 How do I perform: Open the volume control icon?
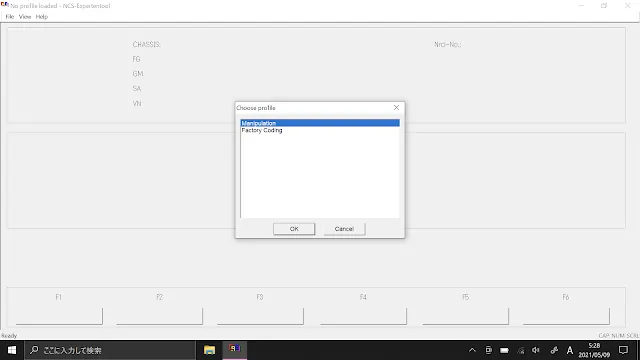pos(536,350)
